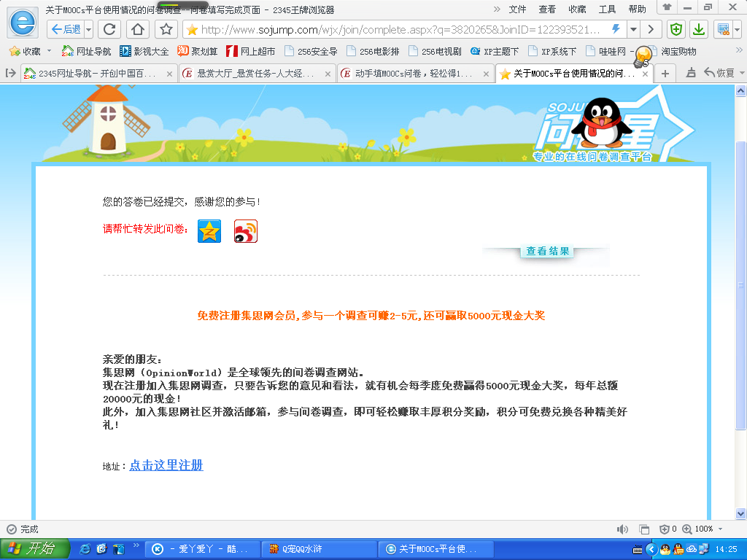Viewport: 747px width, 560px height.
Task: Close the 悬赏大厅 tab
Action: [328, 74]
